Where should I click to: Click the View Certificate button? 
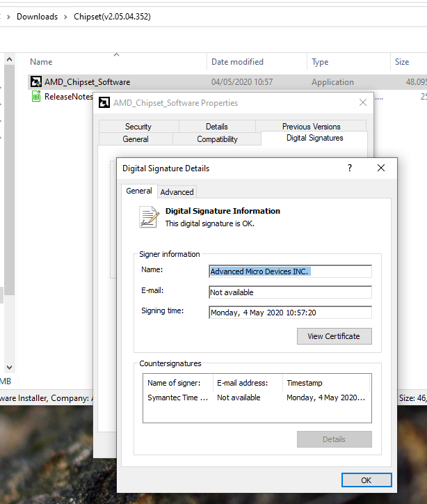pos(335,336)
